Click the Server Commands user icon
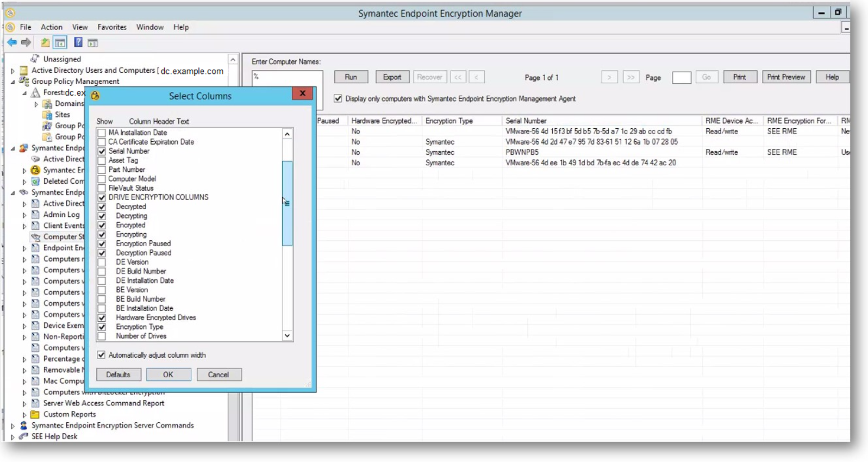Screen dimensions: 868x462 [x=23, y=426]
